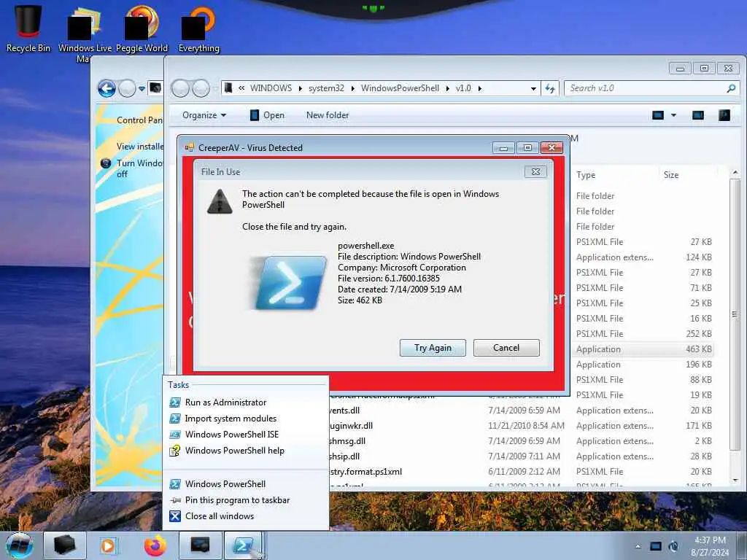Screen dimensions: 747x560
Task: Click Cancel in File In Use dialog
Action: (506, 348)
